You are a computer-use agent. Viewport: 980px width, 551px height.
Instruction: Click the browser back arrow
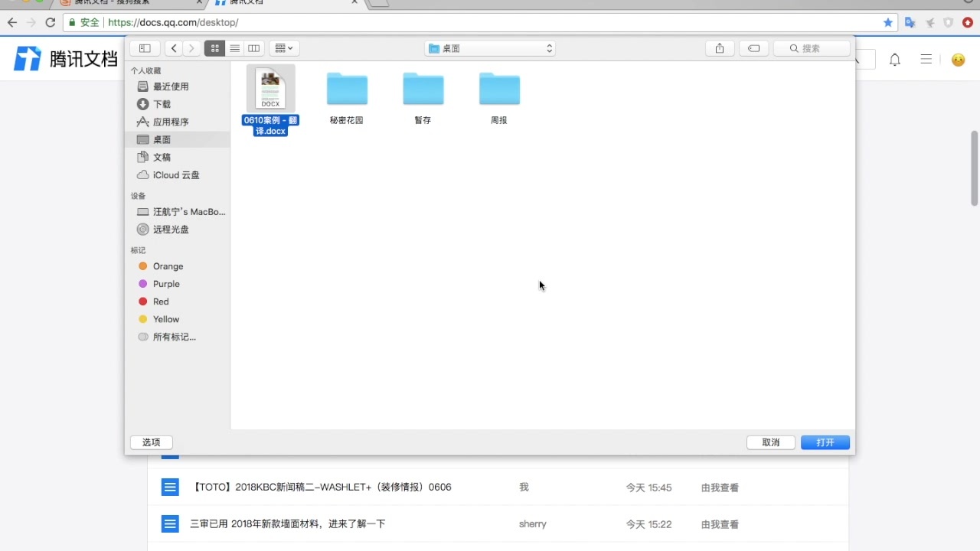pyautogui.click(x=11, y=22)
